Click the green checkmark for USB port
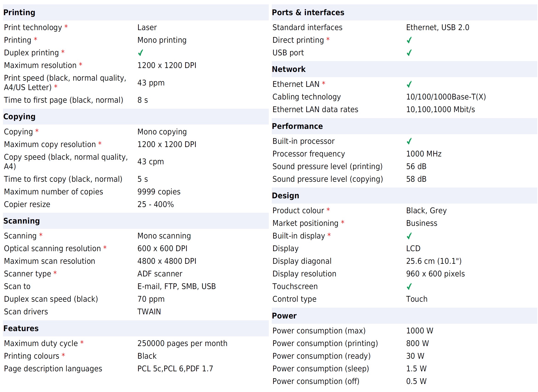Viewport: 538px width, 392px height. point(409,53)
